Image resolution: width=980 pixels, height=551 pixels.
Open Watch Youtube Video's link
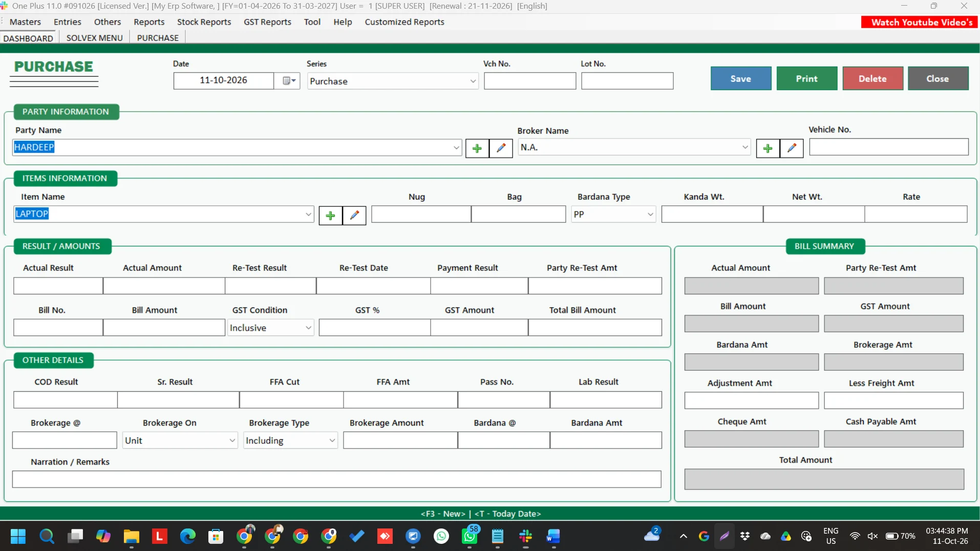[x=919, y=22]
